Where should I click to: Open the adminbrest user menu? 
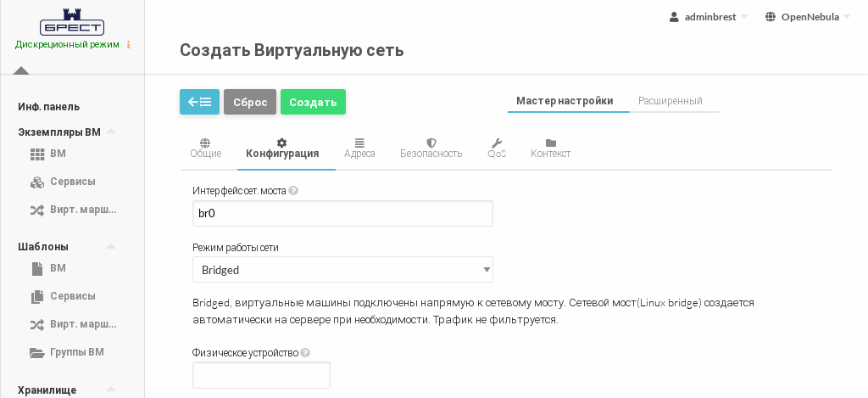(709, 17)
